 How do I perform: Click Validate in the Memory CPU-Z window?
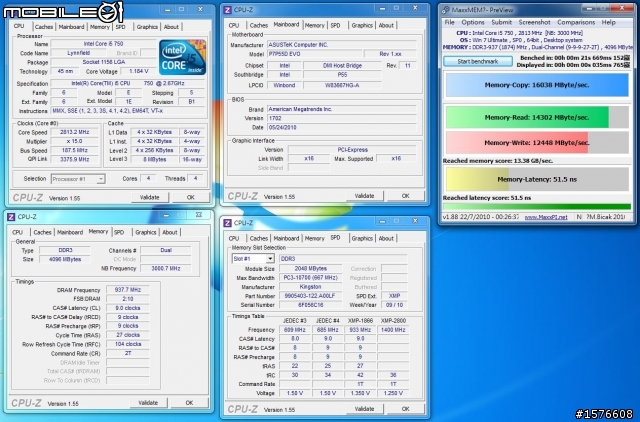pyautogui.click(x=148, y=403)
